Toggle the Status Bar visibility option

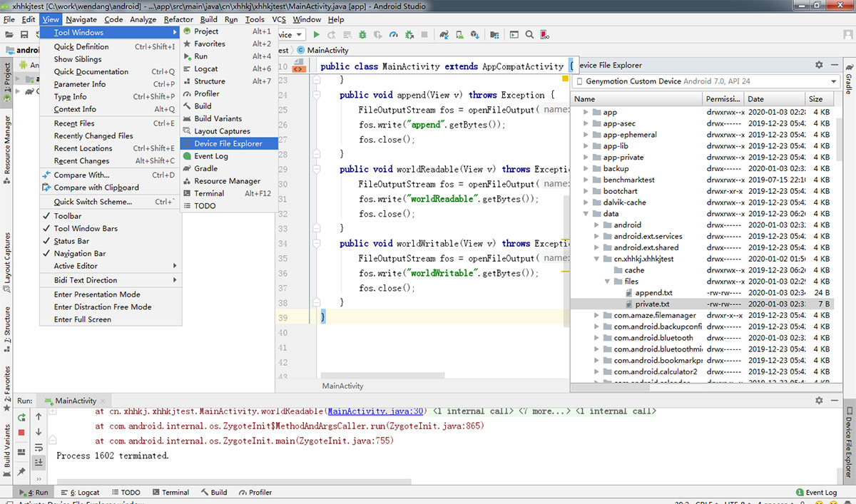[x=111, y=241]
